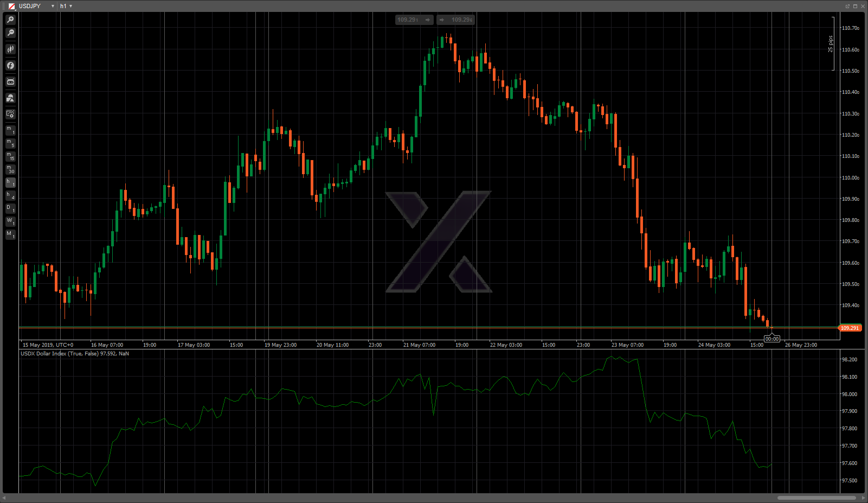Click the '19 May 23:00' time label

click(280, 345)
